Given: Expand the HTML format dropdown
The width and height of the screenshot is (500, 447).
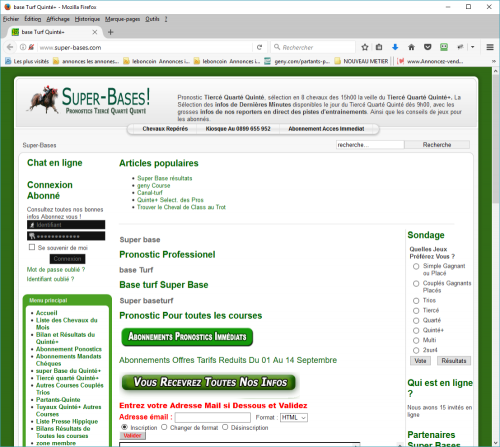Looking at the screenshot, I should tap(294, 418).
